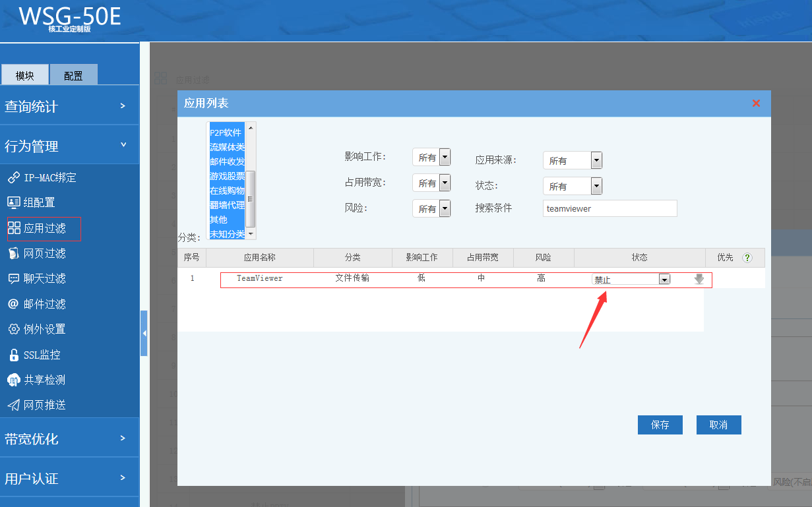The height and width of the screenshot is (507, 812).
Task: Expand the 带宽优化 sidebar section
Action: [x=69, y=438]
